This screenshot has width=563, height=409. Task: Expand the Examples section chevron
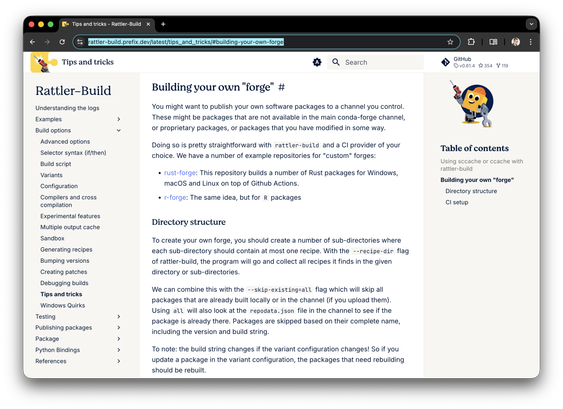tap(119, 119)
